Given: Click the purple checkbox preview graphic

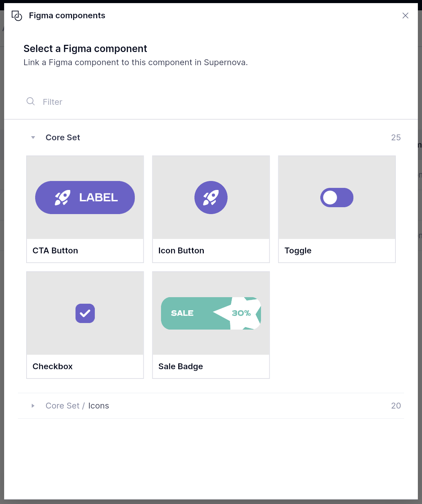Looking at the screenshot, I should click(85, 313).
